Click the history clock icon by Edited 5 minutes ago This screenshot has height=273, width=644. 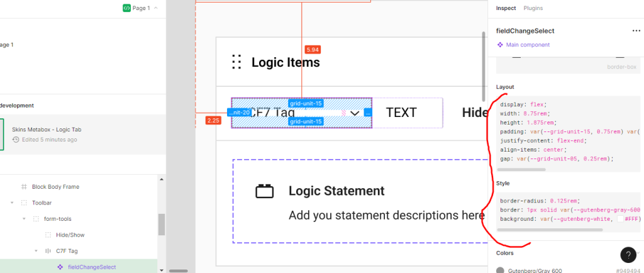click(16, 140)
